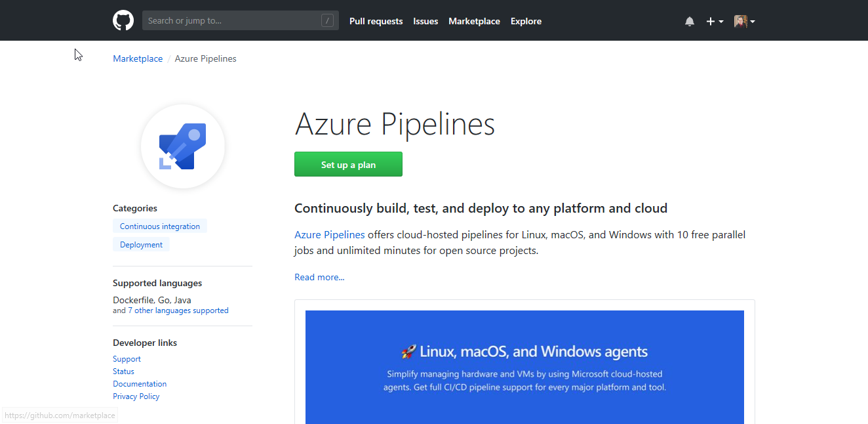Select the Continuous integration category tag
The width and height of the screenshot is (868, 424).
[x=160, y=226]
